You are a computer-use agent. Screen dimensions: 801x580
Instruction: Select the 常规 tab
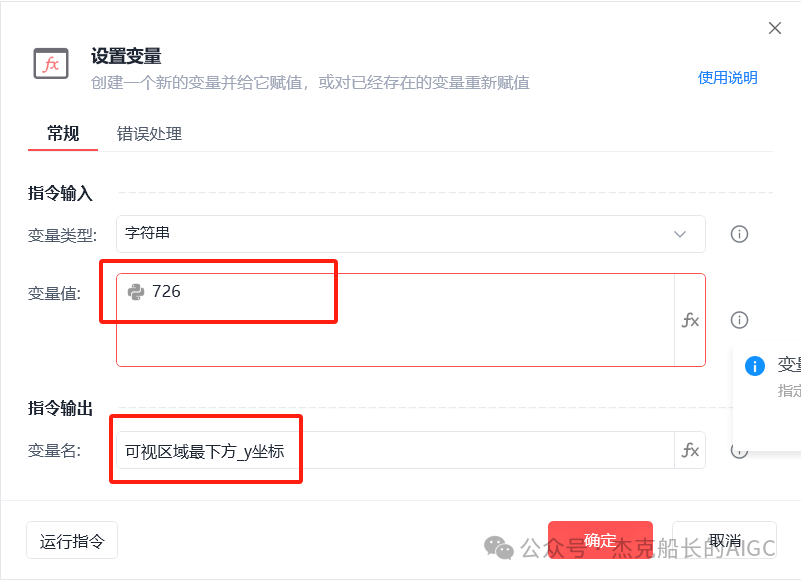tap(63, 134)
